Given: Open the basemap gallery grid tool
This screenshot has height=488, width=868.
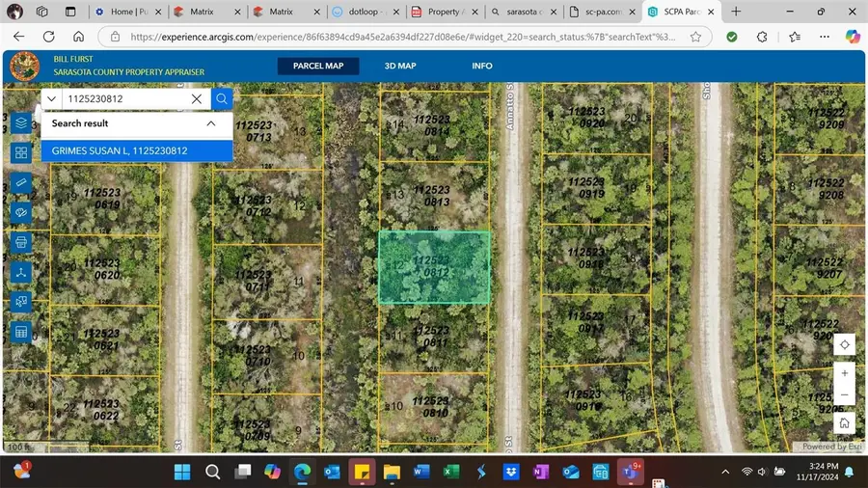Looking at the screenshot, I should coord(21,152).
